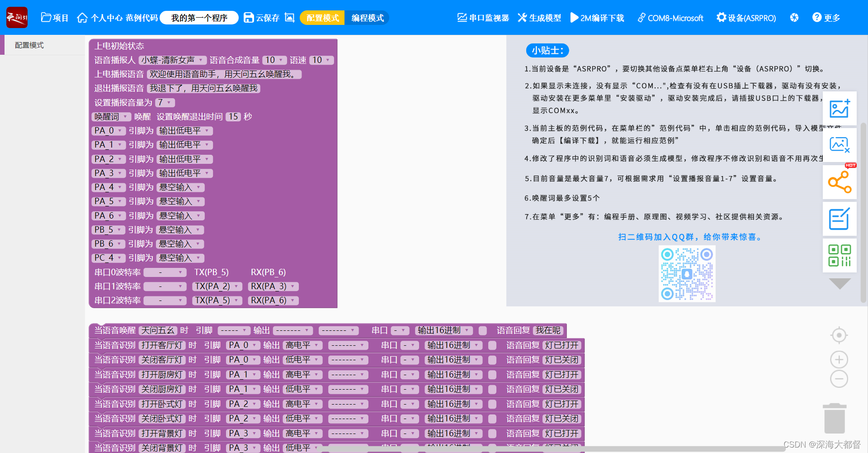Image resolution: width=868 pixels, height=453 pixels.
Task: Click program name 我的第一个程序 field
Action: pos(199,18)
